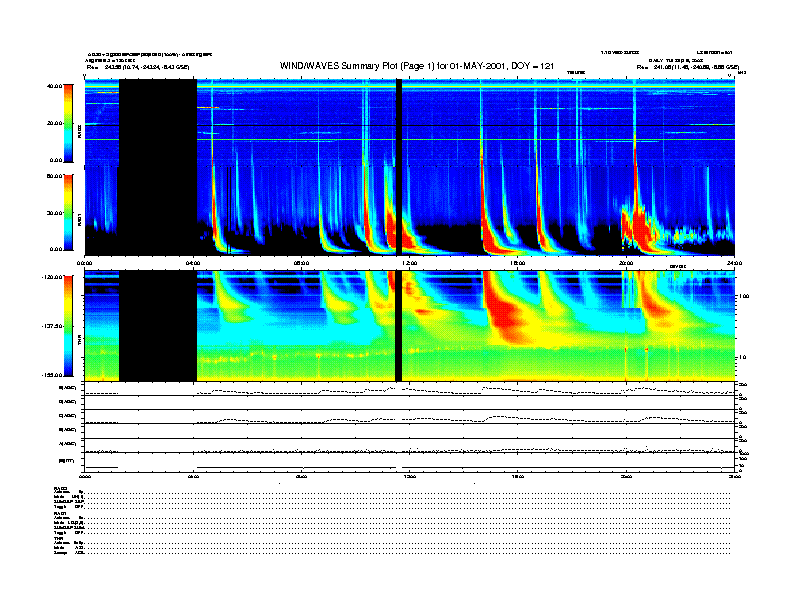
Task: Click the 100 tick on TNR right axis
Action: 744,296
